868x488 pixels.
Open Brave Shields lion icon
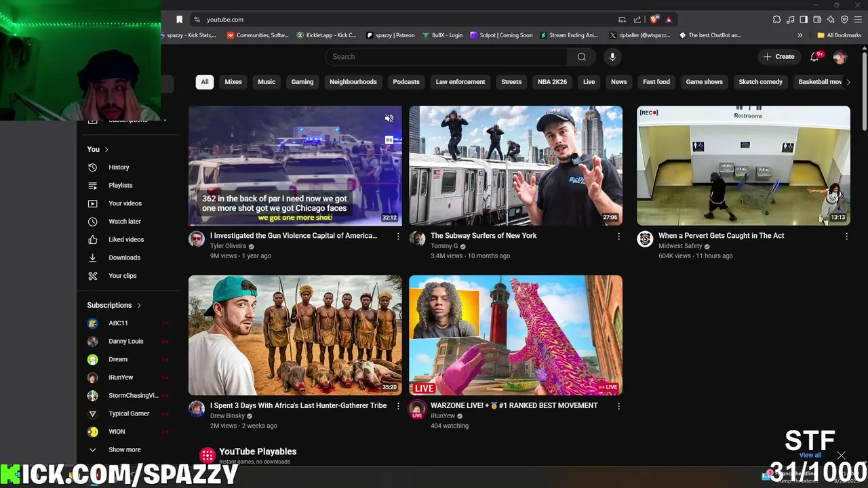pyautogui.click(x=654, y=20)
